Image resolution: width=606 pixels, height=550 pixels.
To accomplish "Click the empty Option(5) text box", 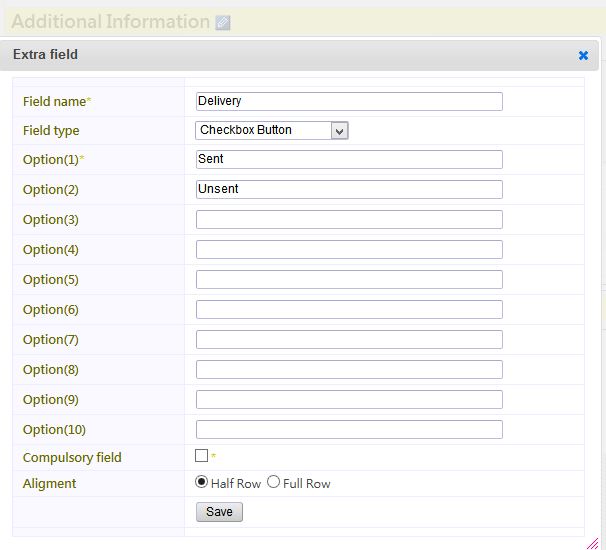I will click(349, 279).
